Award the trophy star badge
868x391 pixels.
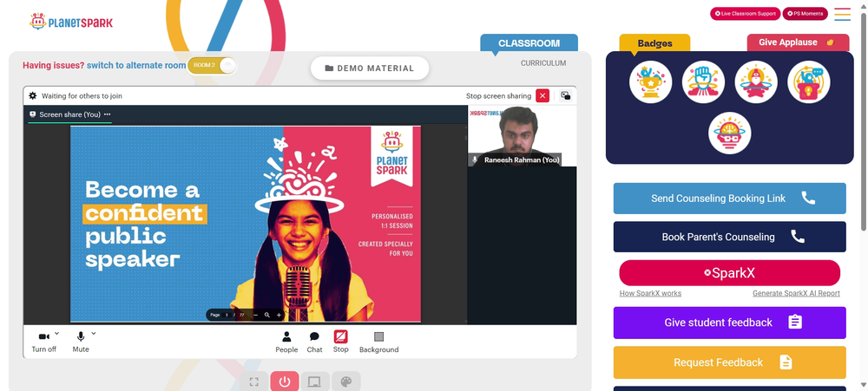click(650, 81)
